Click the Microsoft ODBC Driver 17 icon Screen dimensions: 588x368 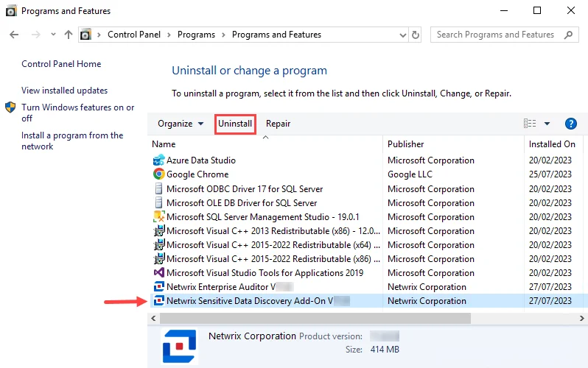(159, 188)
